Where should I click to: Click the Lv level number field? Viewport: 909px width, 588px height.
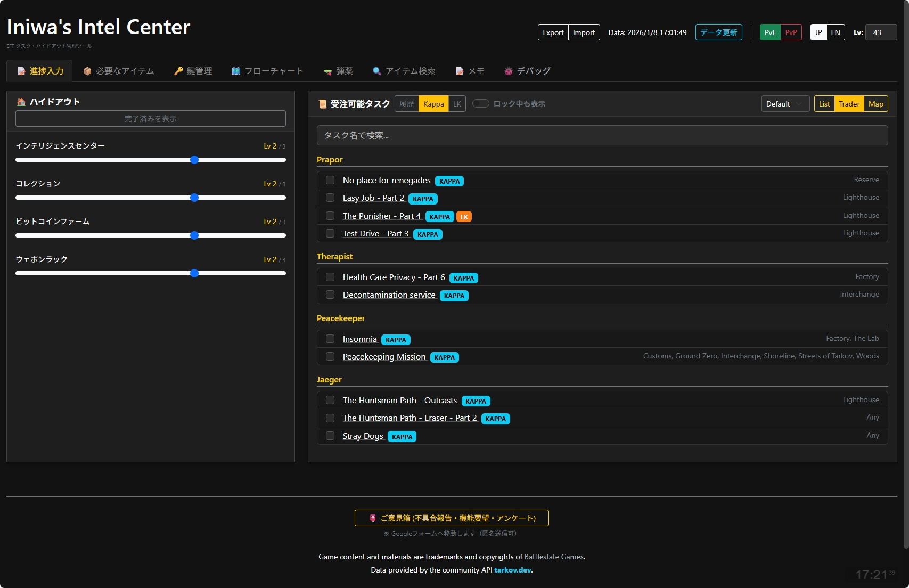(881, 32)
